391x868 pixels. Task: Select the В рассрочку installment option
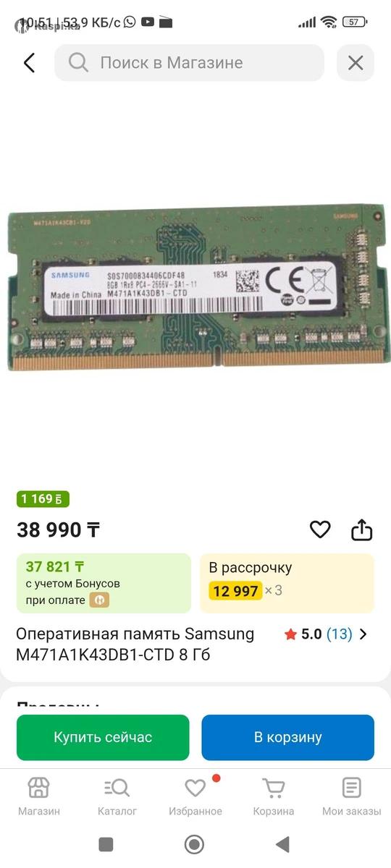click(287, 583)
